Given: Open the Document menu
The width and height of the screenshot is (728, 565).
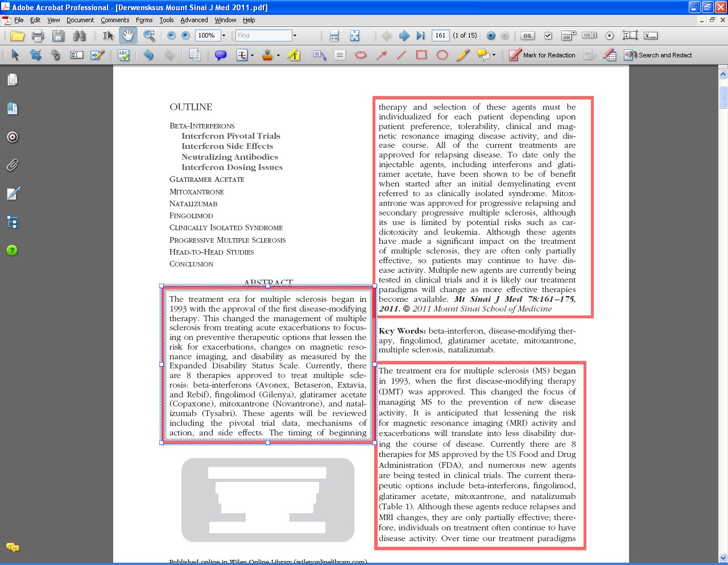Looking at the screenshot, I should (80, 20).
